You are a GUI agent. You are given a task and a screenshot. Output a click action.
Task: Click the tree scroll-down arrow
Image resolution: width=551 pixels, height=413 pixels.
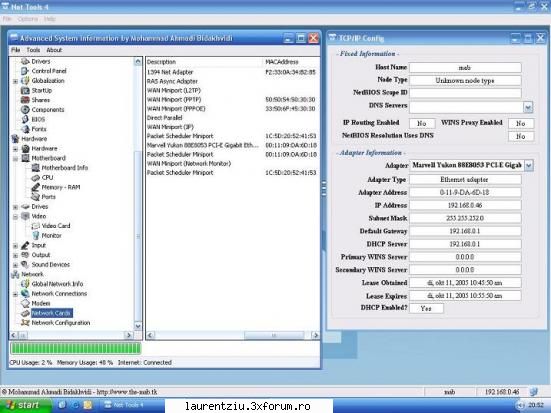138,326
